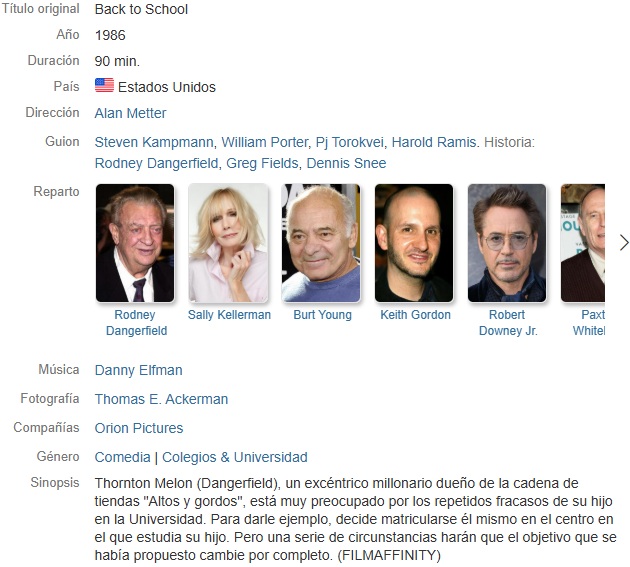
Task: Advance the cast carousel with right chevron
Action: point(623,243)
